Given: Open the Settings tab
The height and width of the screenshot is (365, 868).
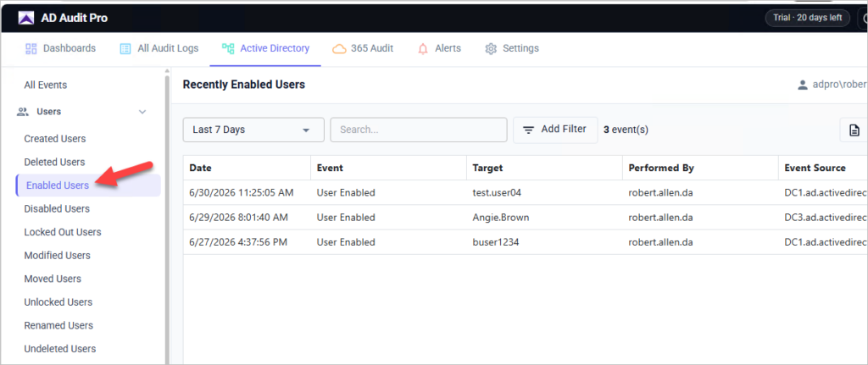Looking at the screenshot, I should 511,48.
